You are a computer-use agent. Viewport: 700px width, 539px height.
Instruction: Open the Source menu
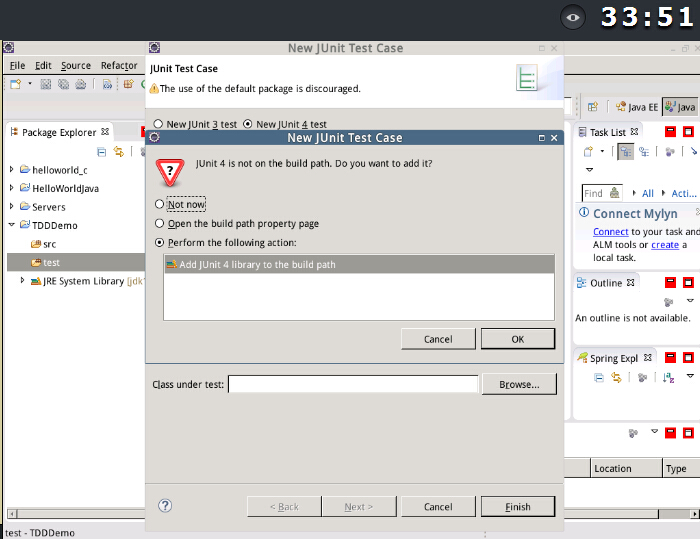pos(76,66)
